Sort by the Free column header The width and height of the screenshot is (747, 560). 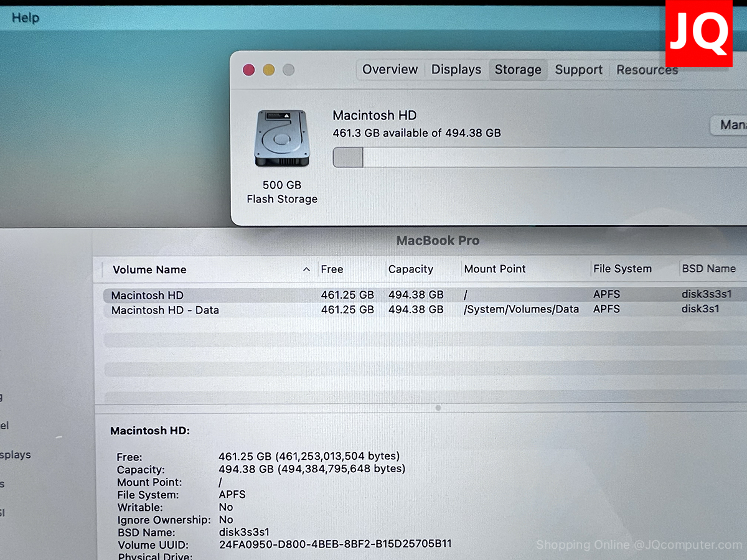tap(332, 269)
